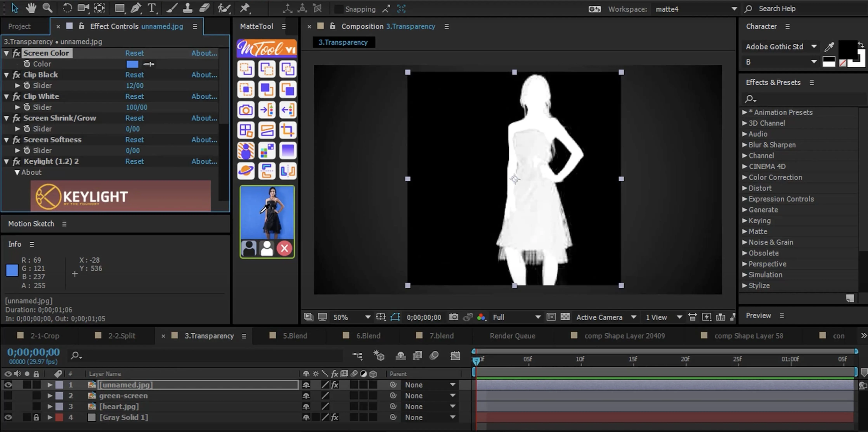Open the graph editor in timeline
The width and height of the screenshot is (868, 432).
(455, 356)
